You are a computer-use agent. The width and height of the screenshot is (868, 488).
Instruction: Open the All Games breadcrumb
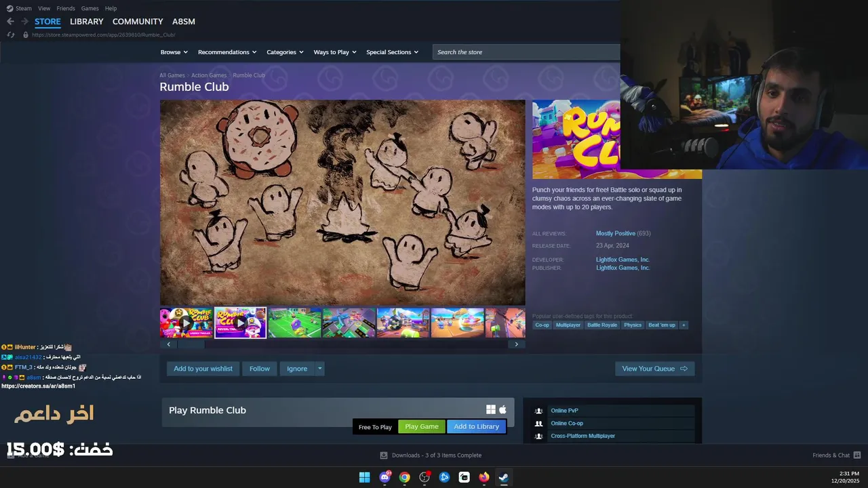click(x=172, y=75)
